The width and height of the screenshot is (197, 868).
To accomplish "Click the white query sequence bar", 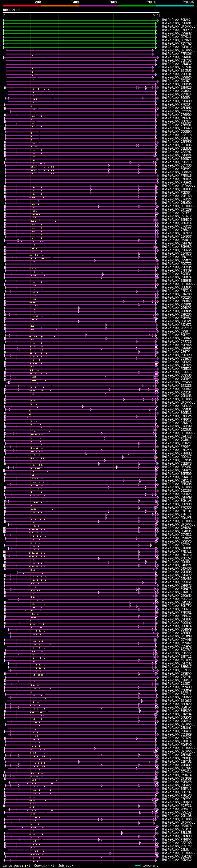I will pyautogui.click(x=81, y=13).
